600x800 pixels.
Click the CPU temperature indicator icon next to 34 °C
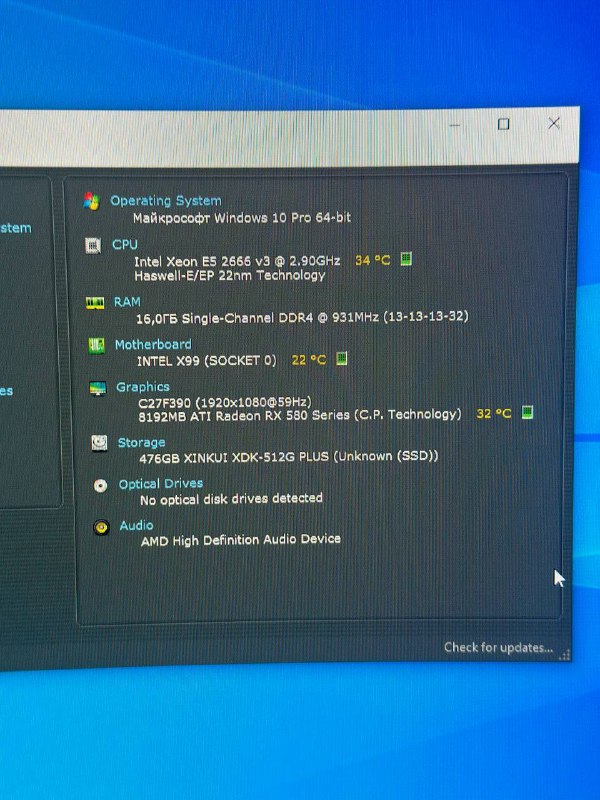(406, 259)
